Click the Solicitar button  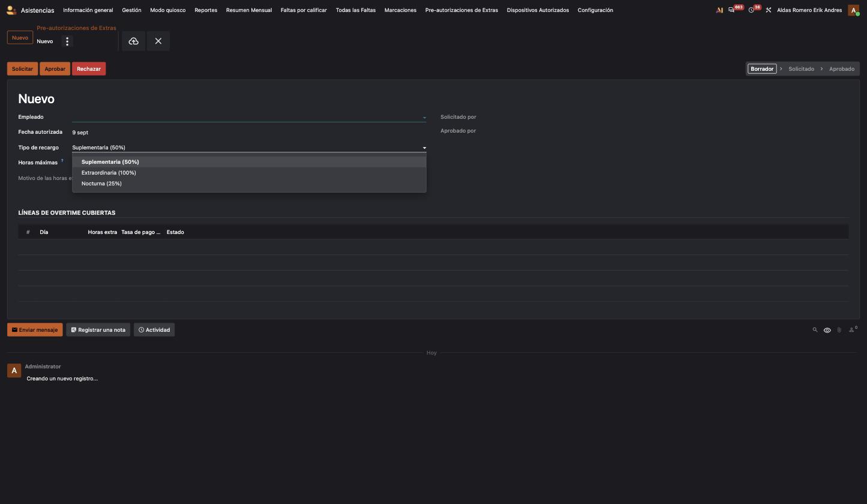22,69
